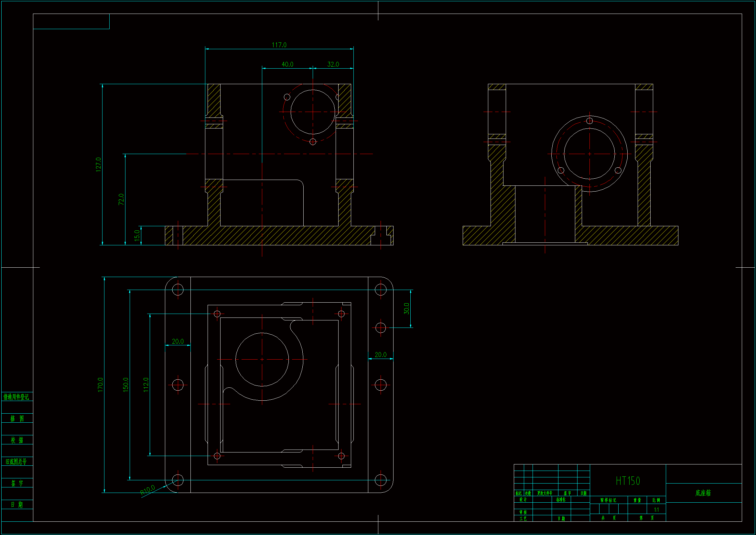Click the 1:1 scale value

[x=656, y=510]
